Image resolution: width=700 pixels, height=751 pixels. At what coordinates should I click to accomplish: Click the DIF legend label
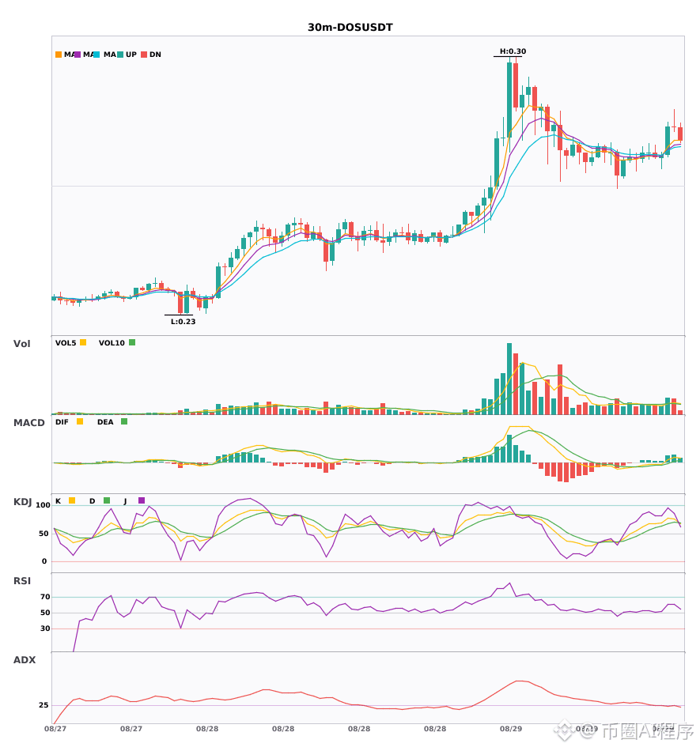point(62,422)
